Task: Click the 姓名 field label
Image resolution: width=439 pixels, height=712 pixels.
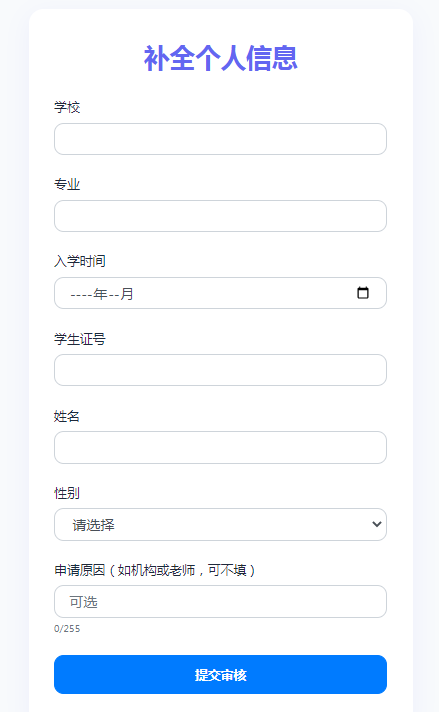Action: [x=67, y=416]
